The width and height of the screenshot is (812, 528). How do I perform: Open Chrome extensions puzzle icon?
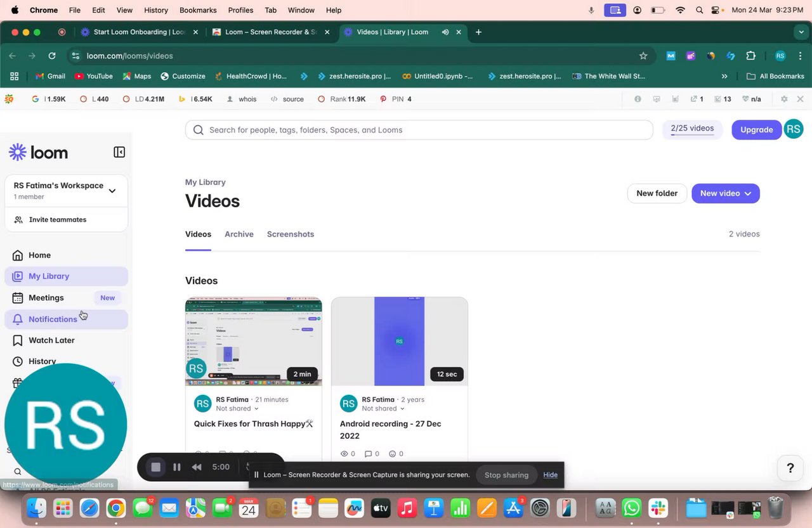click(x=751, y=56)
